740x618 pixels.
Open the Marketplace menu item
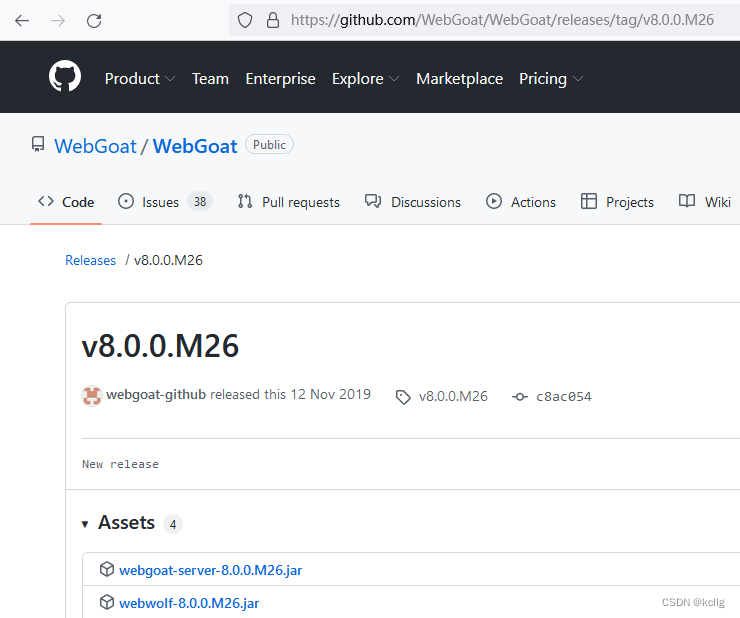click(x=459, y=79)
